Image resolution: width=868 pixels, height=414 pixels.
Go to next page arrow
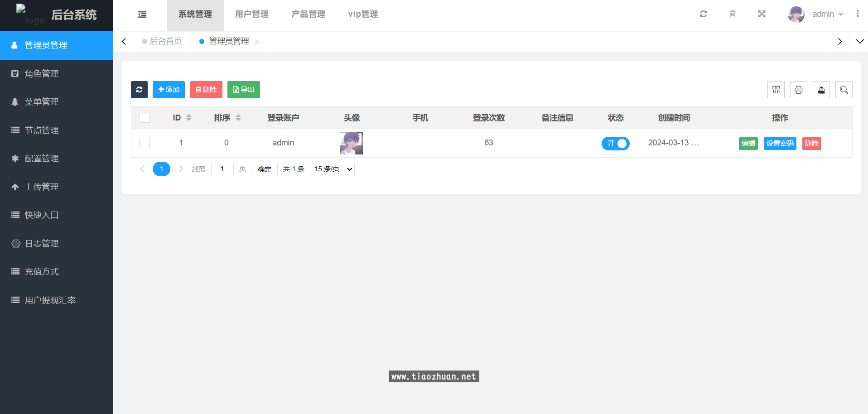[x=181, y=169]
